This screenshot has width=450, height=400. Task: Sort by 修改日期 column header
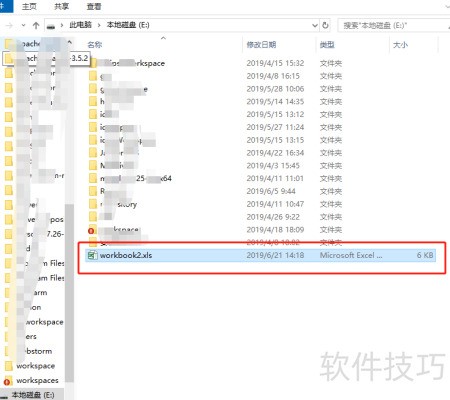point(261,45)
